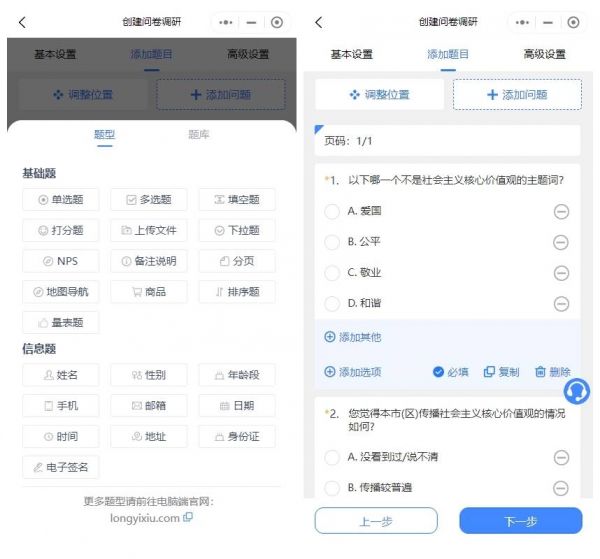Click the plus icon for 添加其他
Image resolution: width=600 pixels, height=559 pixels.
click(329, 337)
